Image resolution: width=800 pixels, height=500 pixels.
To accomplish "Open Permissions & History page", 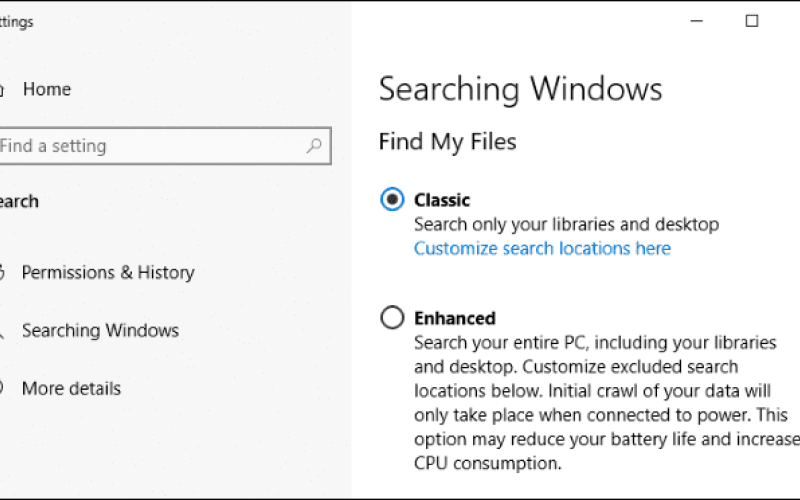I will pyautogui.click(x=108, y=272).
